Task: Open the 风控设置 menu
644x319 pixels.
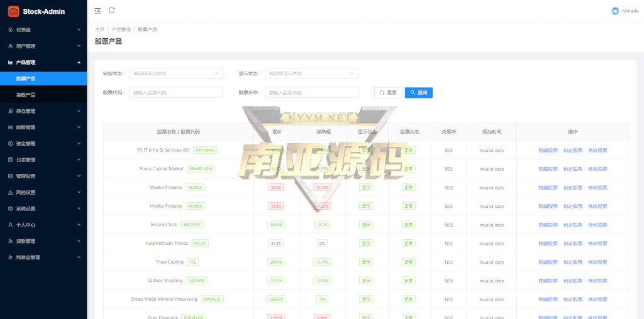Action: coord(43,192)
